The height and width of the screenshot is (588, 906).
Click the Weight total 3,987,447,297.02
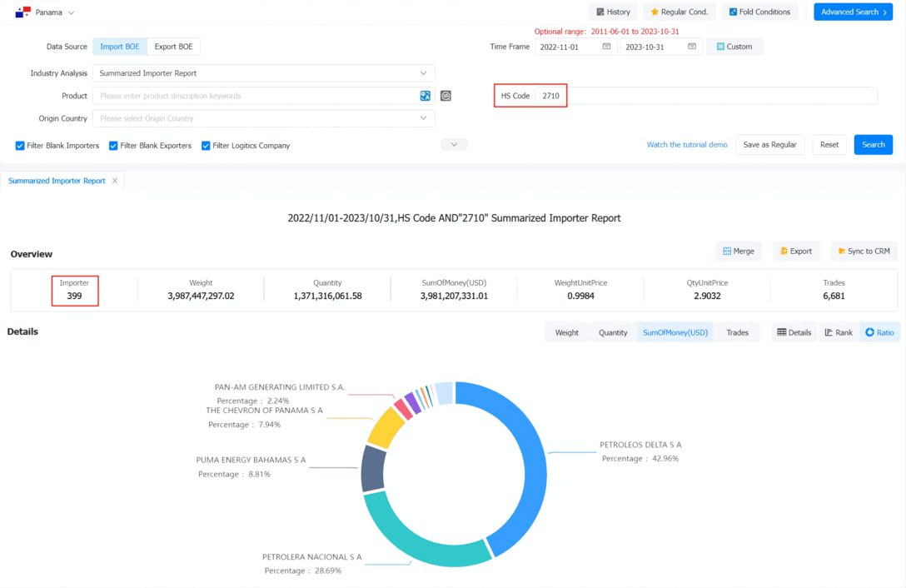[201, 296]
